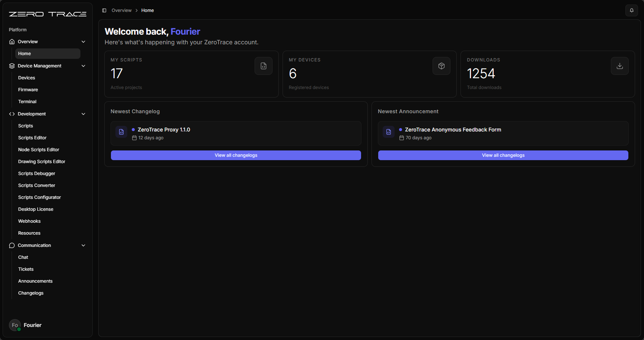Click the script file icon on MY SCRIPTS card
This screenshot has height=340, width=644.
263,66
